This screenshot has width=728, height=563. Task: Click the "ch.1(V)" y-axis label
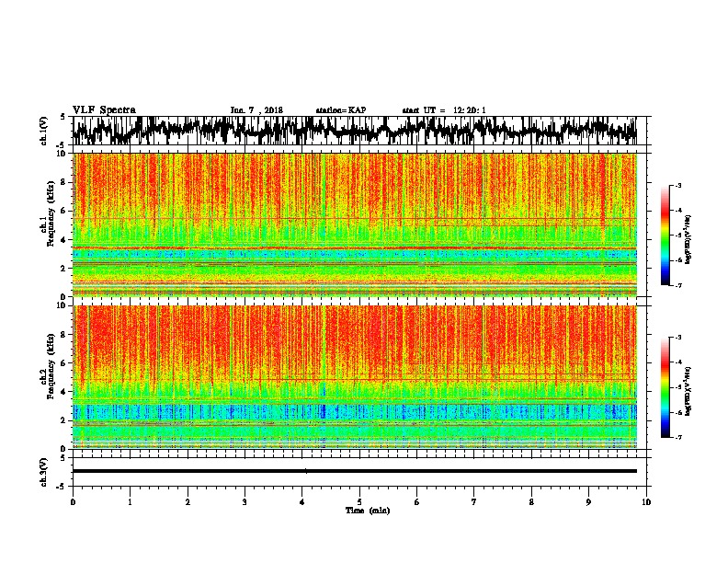(x=44, y=131)
